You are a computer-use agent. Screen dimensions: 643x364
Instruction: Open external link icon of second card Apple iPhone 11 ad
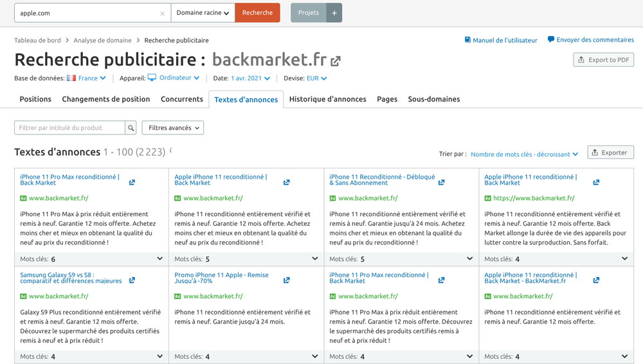pos(286,182)
